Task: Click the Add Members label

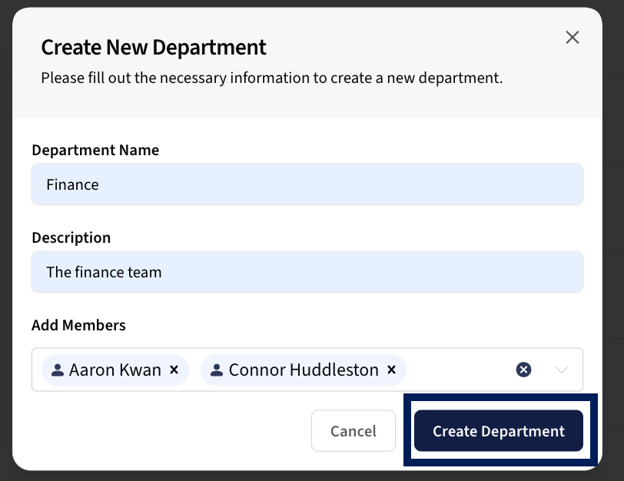Action: 79,325
